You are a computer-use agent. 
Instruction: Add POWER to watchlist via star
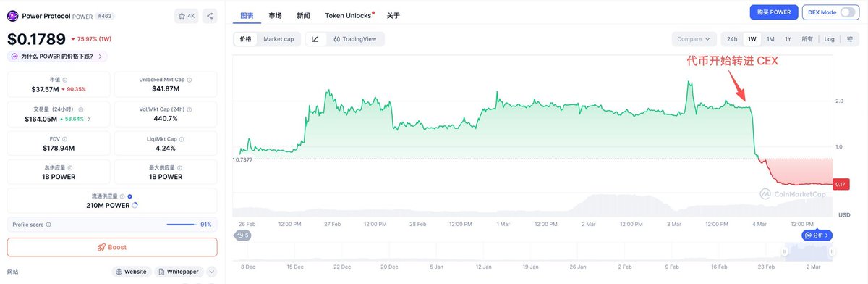coord(187,15)
